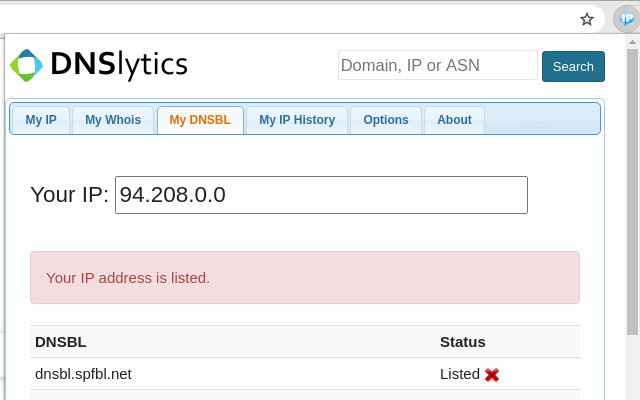Image resolution: width=640 pixels, height=400 pixels.
Task: Open the DNSlytics extension icon in toolbar
Action: pos(625,19)
